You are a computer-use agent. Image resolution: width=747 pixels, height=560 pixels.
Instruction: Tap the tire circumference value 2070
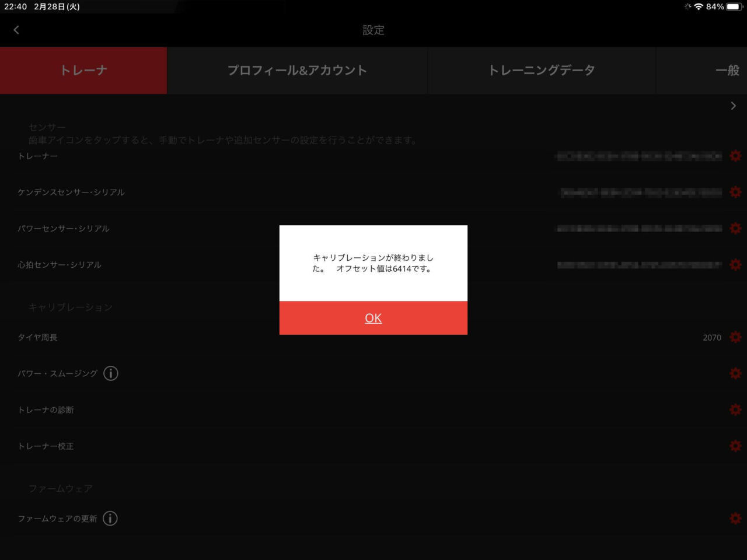point(711,338)
